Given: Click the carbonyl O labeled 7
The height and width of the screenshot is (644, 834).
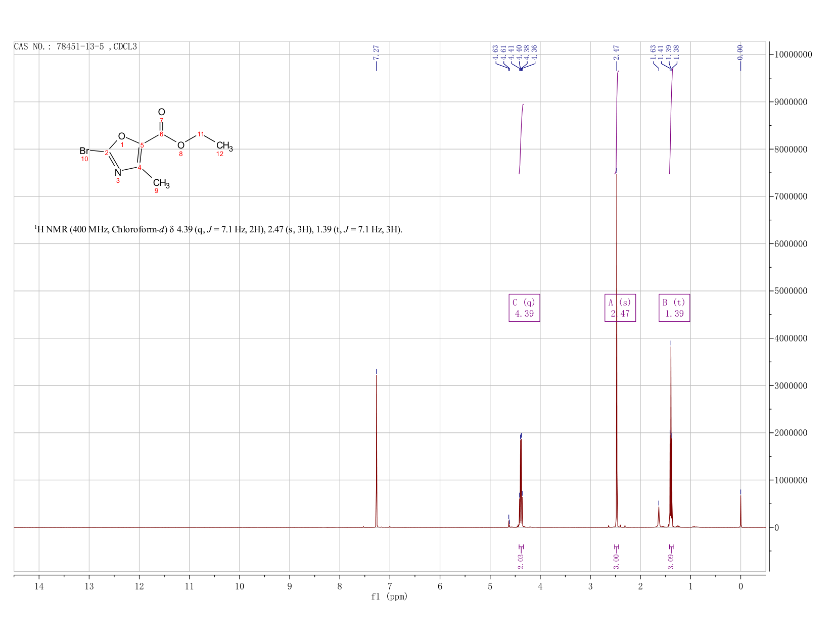Looking at the screenshot, I should point(161,112).
